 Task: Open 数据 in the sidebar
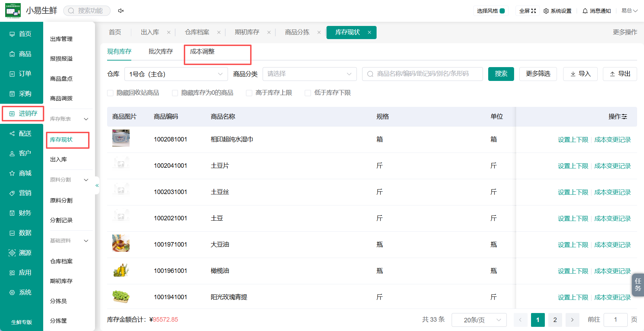pos(21,233)
